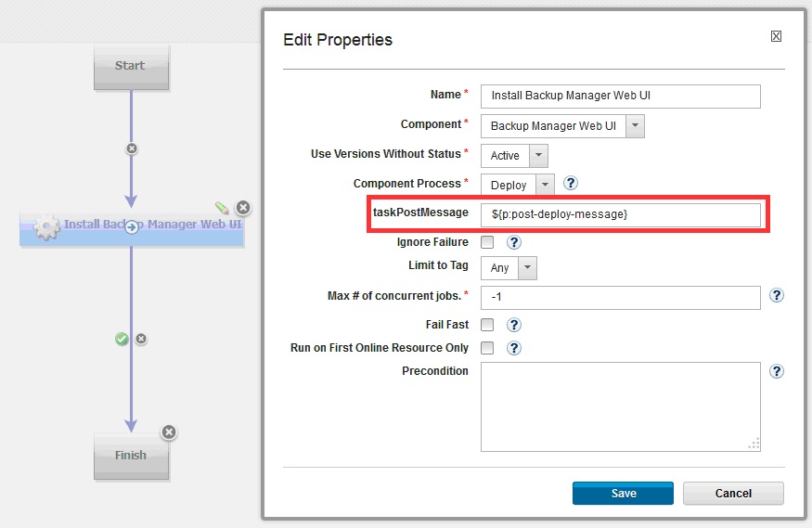Viewport: 812px width, 528px height.
Task: Click the pencil edit icon on Install step
Action: click(x=222, y=208)
